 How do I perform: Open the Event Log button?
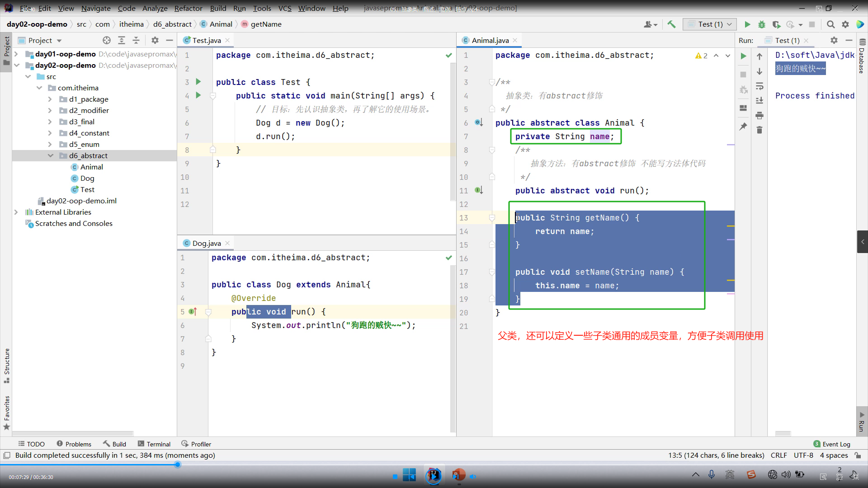pos(832,444)
